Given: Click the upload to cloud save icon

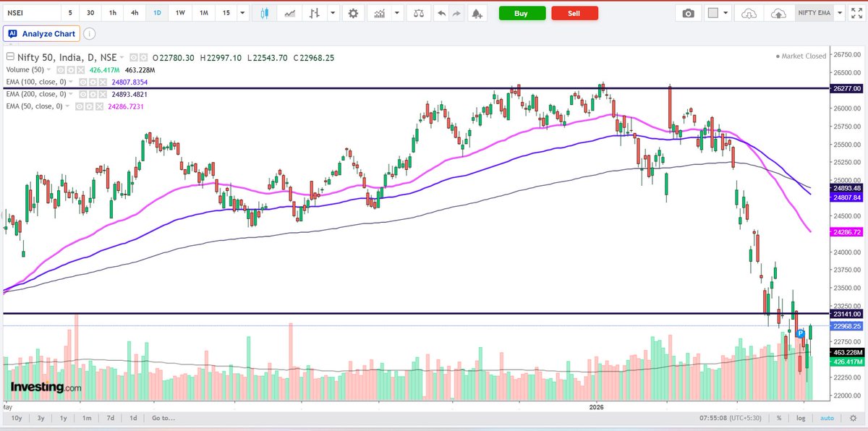Looking at the screenshot, I should click(778, 13).
